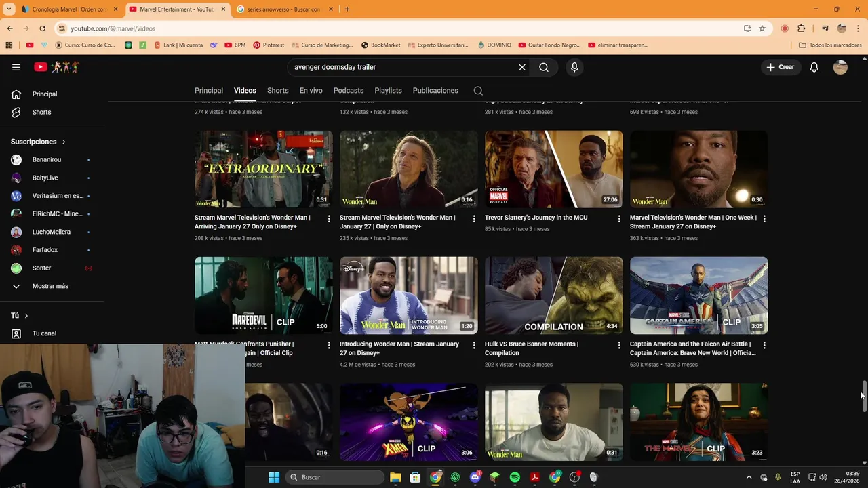Open Veritasium en español subscription
The height and width of the screenshot is (488, 868).
[52, 196]
